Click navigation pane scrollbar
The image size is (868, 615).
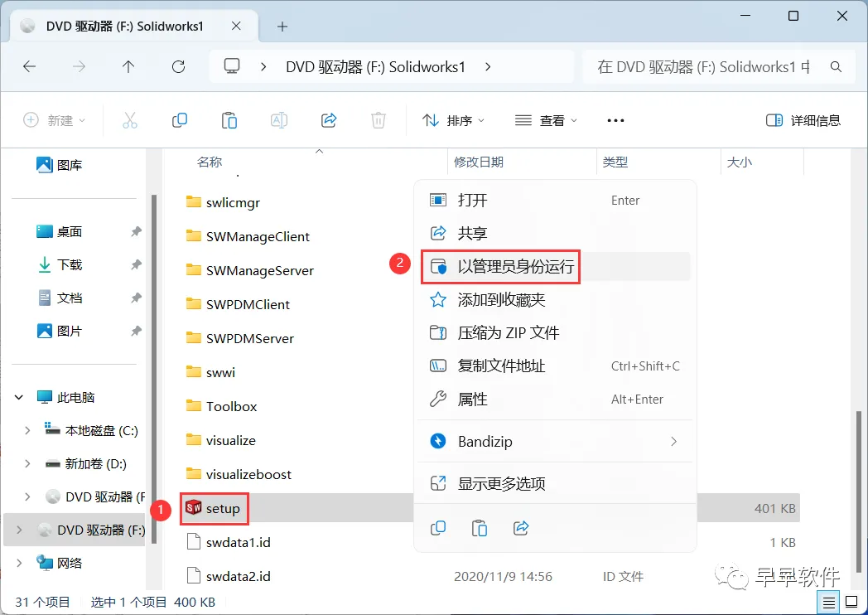pos(154,368)
